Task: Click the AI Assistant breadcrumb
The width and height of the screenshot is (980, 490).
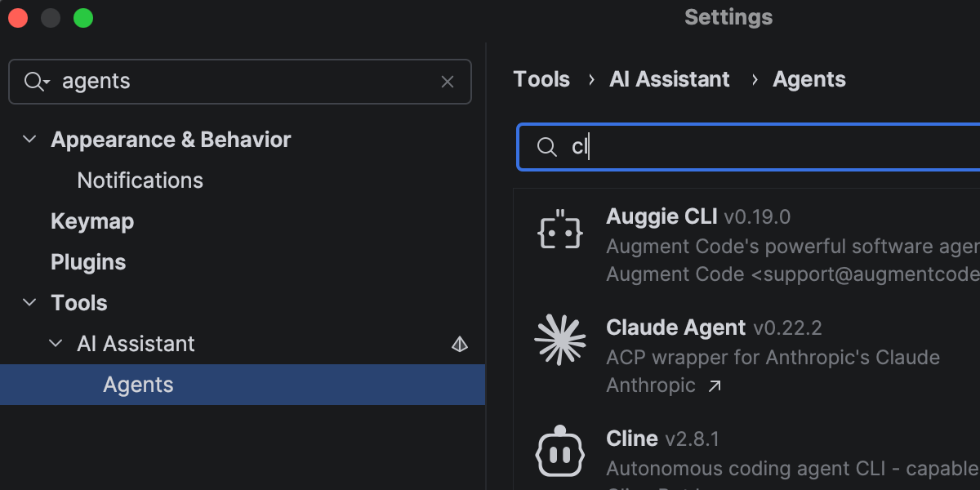Action: coord(670,79)
